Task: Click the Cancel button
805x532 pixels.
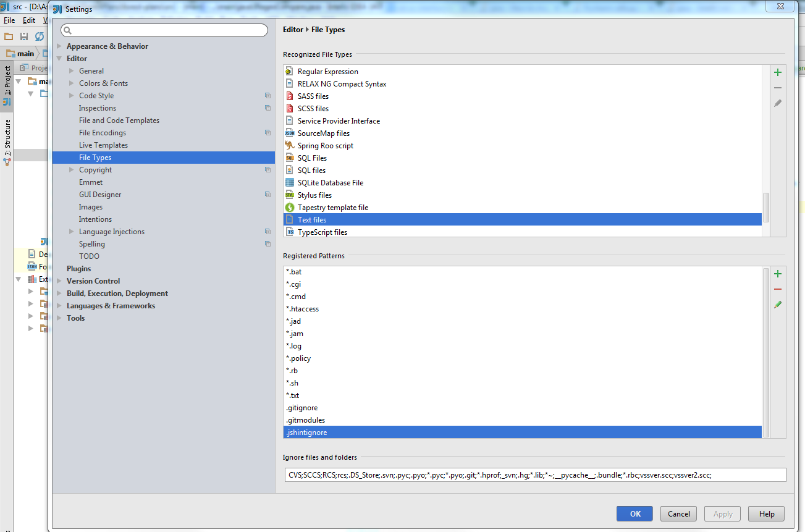Action: [679, 513]
